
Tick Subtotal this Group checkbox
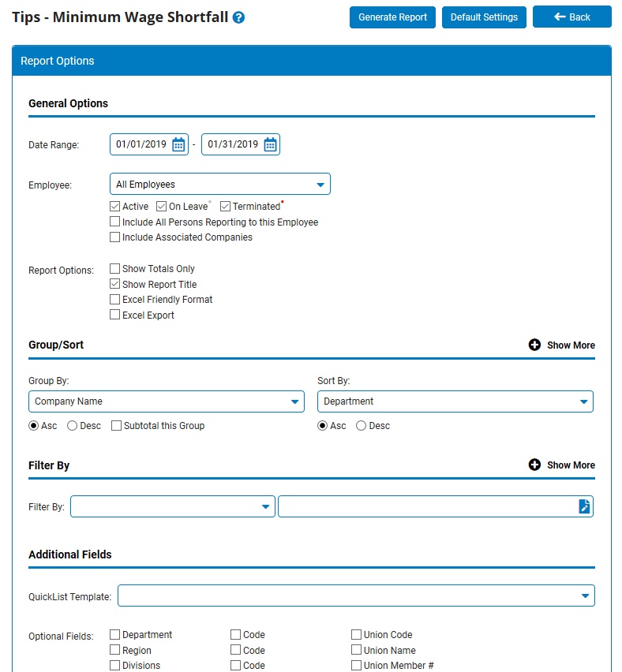pyautogui.click(x=116, y=426)
